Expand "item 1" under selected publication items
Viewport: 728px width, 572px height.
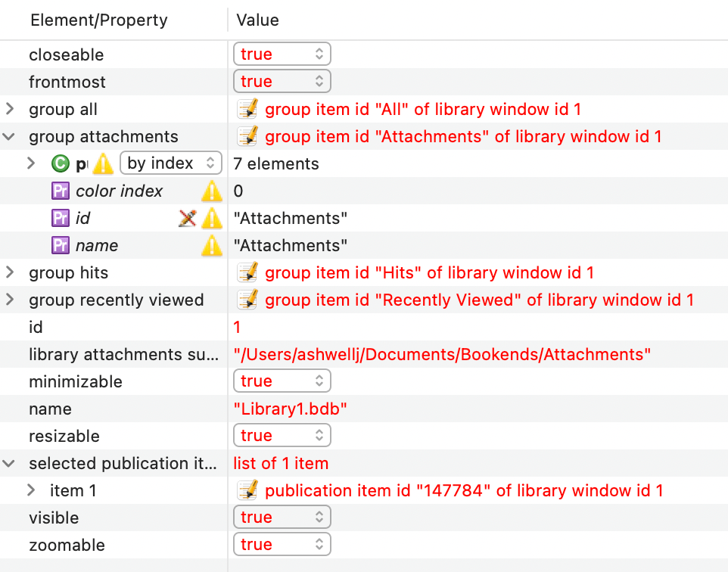click(32, 490)
